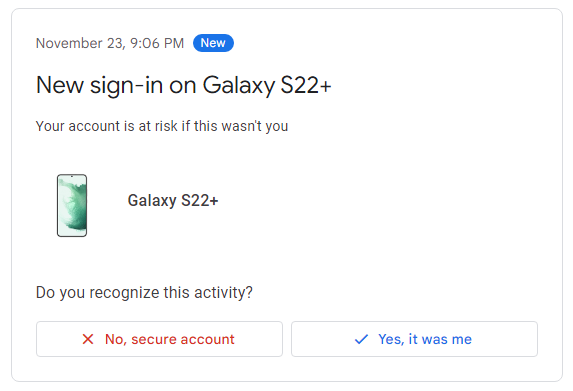Viewport: 573px width, 391px height.
Task: Click the November 23 date text
Action: [x=80, y=43]
